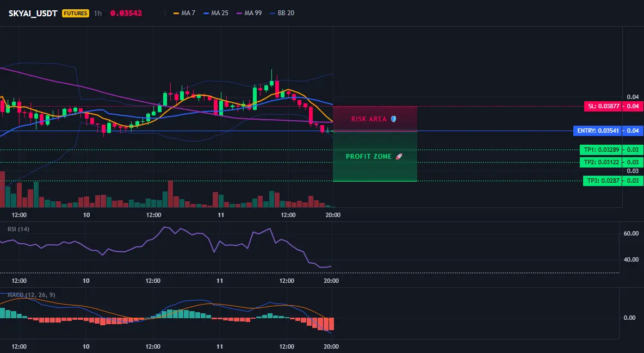Click the PROFIT ZONE text

tap(368, 157)
